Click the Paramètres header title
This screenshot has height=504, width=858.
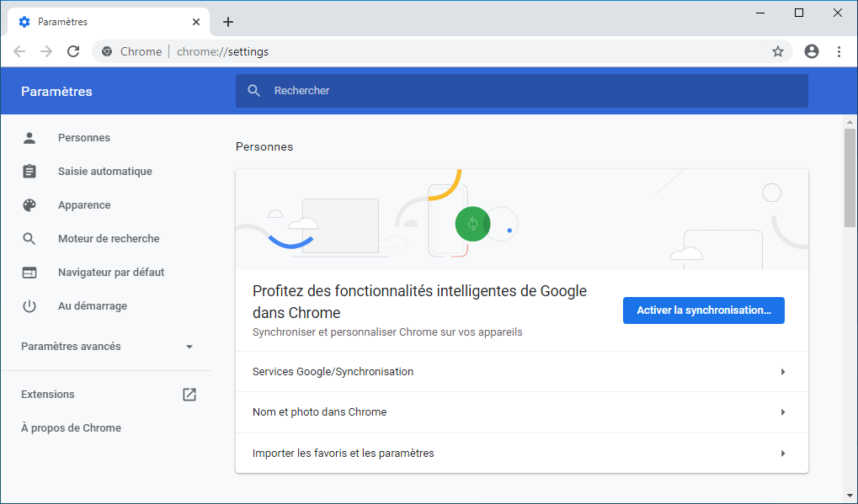(x=57, y=91)
